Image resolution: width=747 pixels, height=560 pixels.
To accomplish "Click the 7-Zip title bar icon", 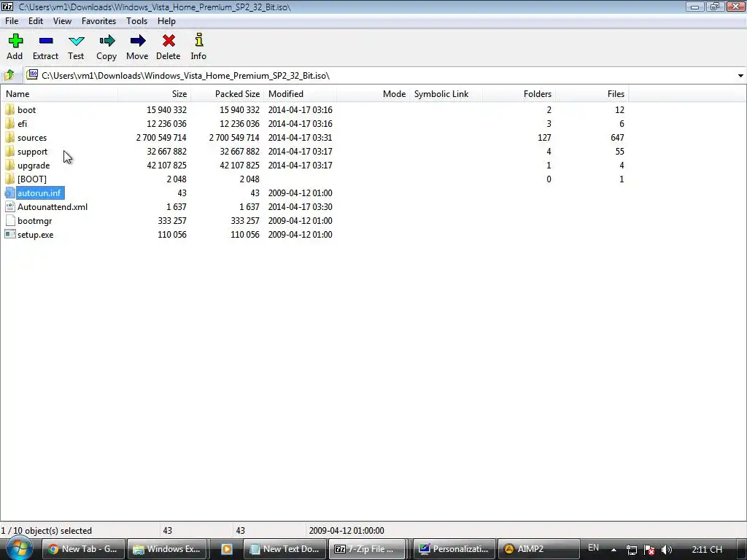I will tap(7, 7).
